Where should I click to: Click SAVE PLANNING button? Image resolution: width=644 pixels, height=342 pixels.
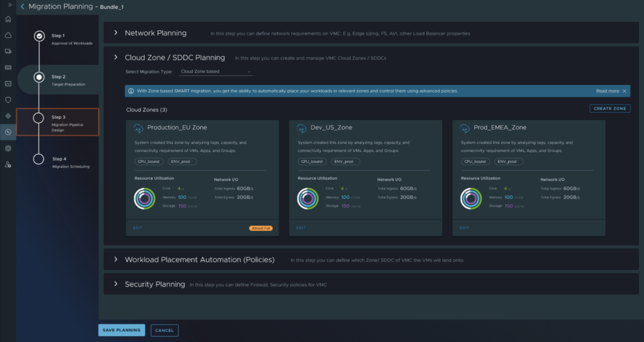tap(121, 330)
